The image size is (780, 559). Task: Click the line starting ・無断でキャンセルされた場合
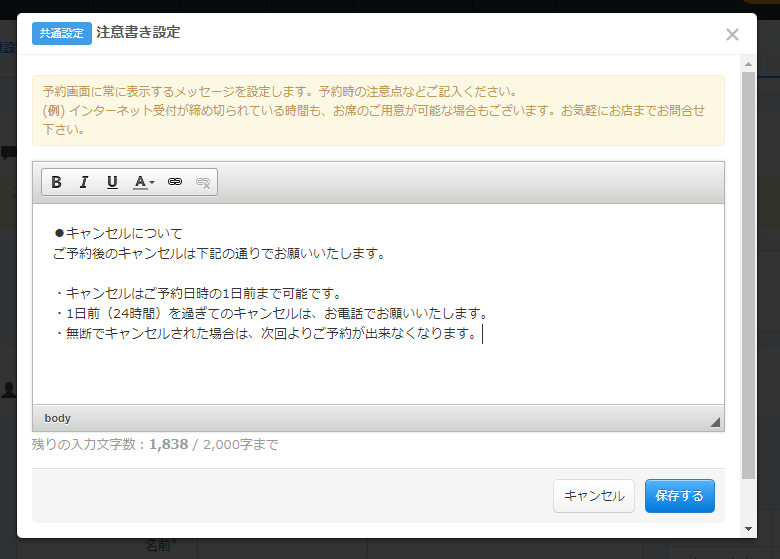pos(265,333)
